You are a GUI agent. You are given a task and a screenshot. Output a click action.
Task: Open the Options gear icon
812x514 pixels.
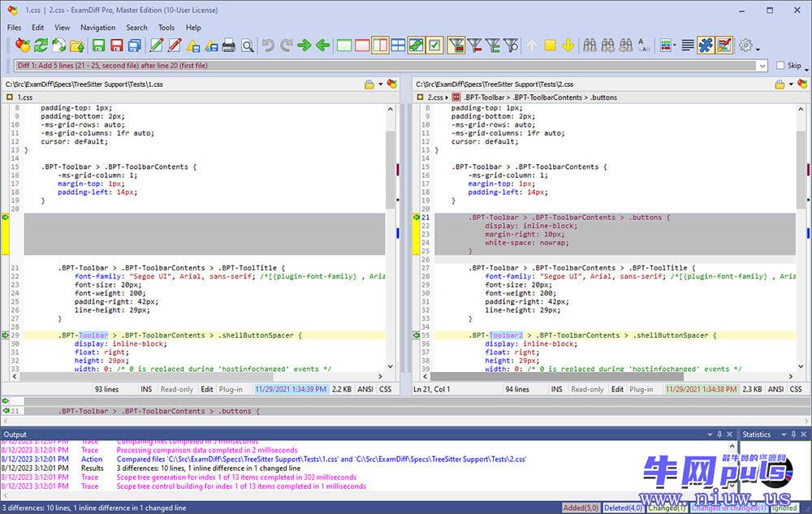tap(745, 45)
